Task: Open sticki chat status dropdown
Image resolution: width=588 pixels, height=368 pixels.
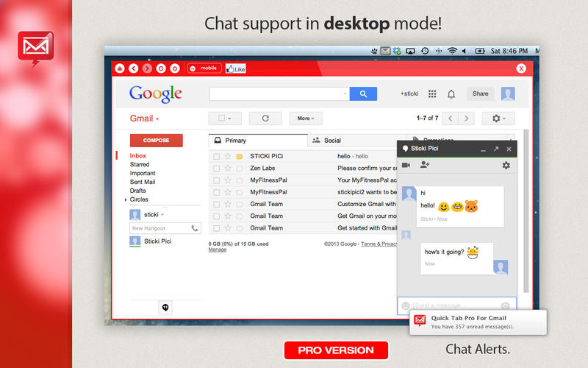Action: coord(162,215)
